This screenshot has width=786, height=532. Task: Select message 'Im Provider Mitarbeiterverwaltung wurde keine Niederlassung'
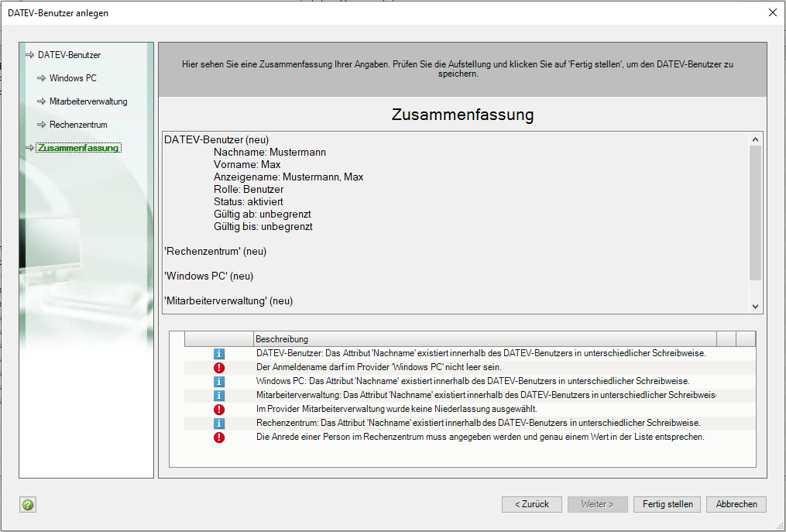pyautogui.click(x=470, y=410)
